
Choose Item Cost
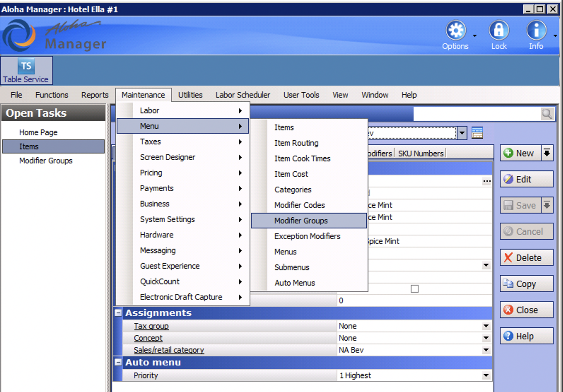(309, 174)
